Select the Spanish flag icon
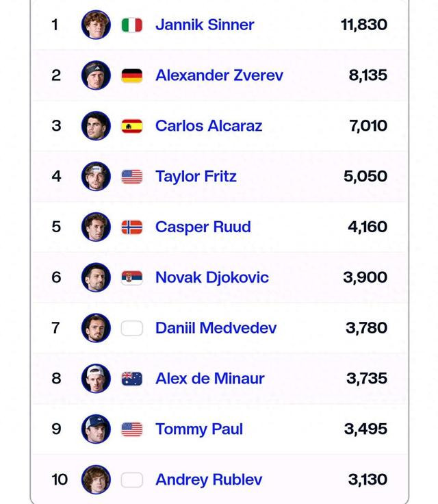This screenshot has width=438, height=504. (x=132, y=126)
